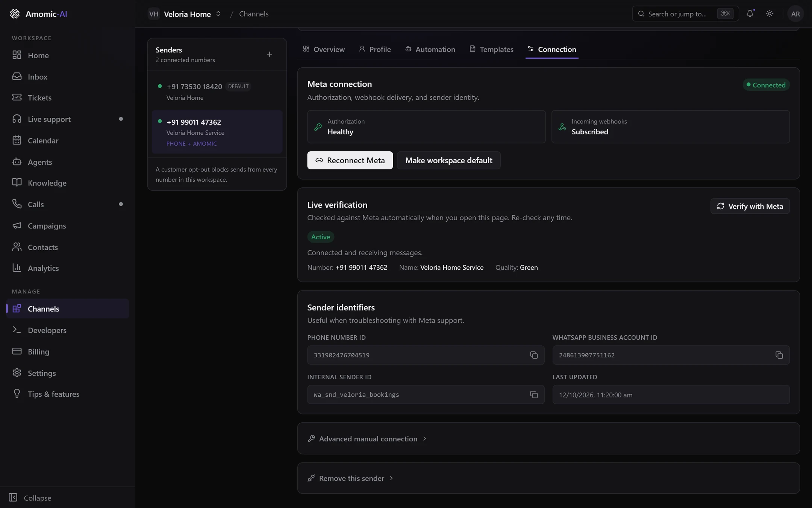Click Verify with Meta
812x508 pixels.
point(750,206)
